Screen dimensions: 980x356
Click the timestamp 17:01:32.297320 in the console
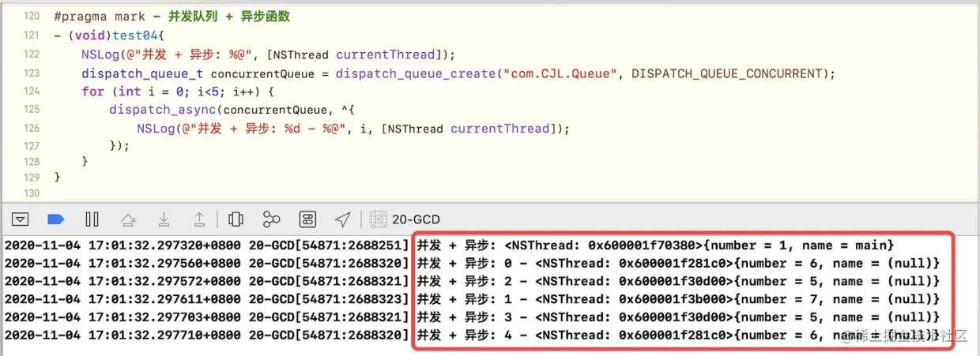click(142, 245)
